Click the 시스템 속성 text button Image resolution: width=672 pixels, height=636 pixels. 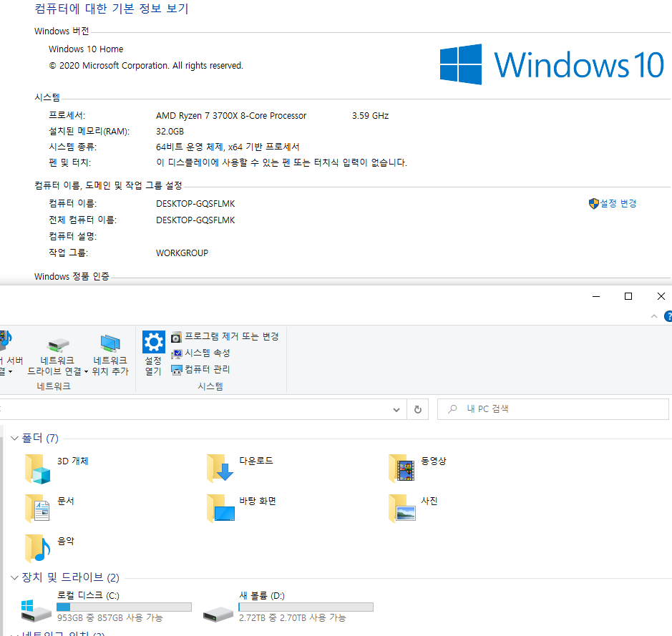(x=208, y=353)
